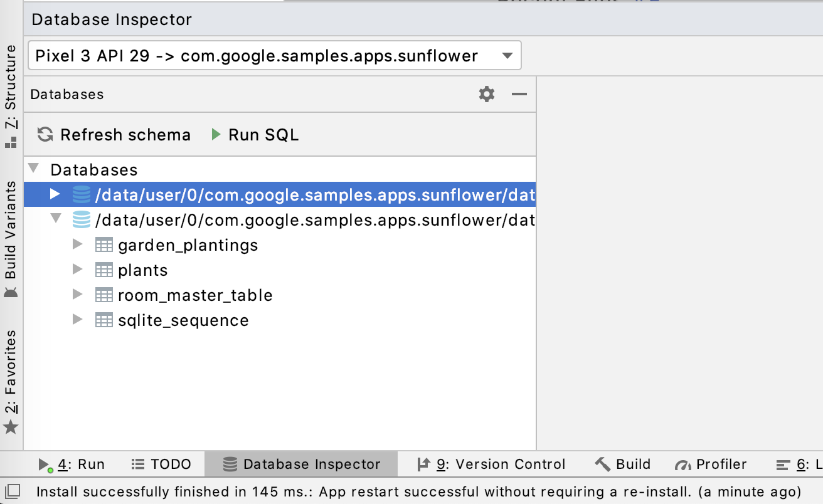This screenshot has height=504, width=823.
Task: Minimize the Databases panel with the dash icon
Action: click(519, 95)
